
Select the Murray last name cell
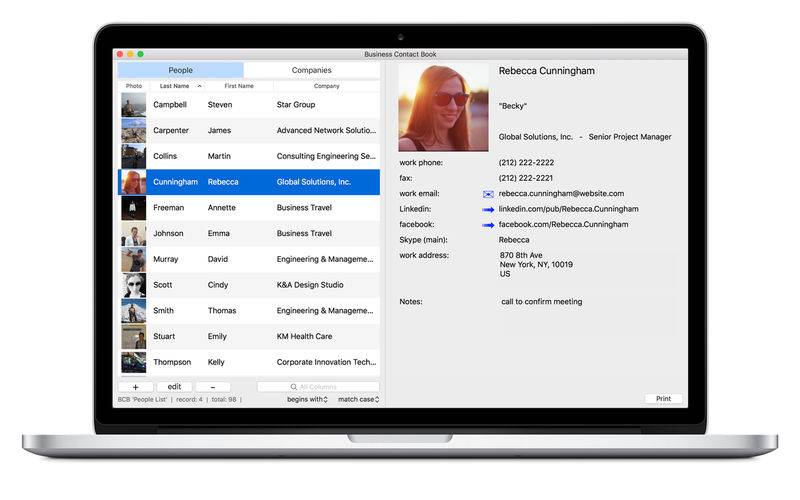166,259
